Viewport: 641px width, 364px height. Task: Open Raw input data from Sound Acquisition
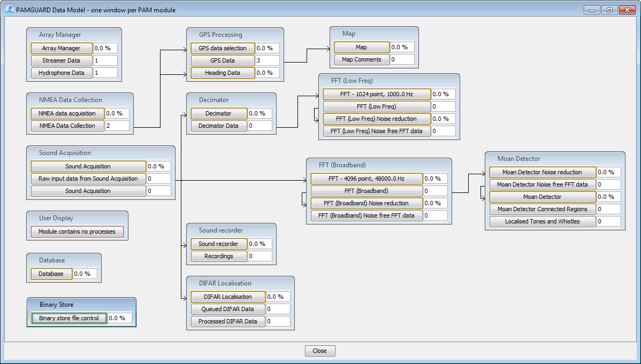88,179
